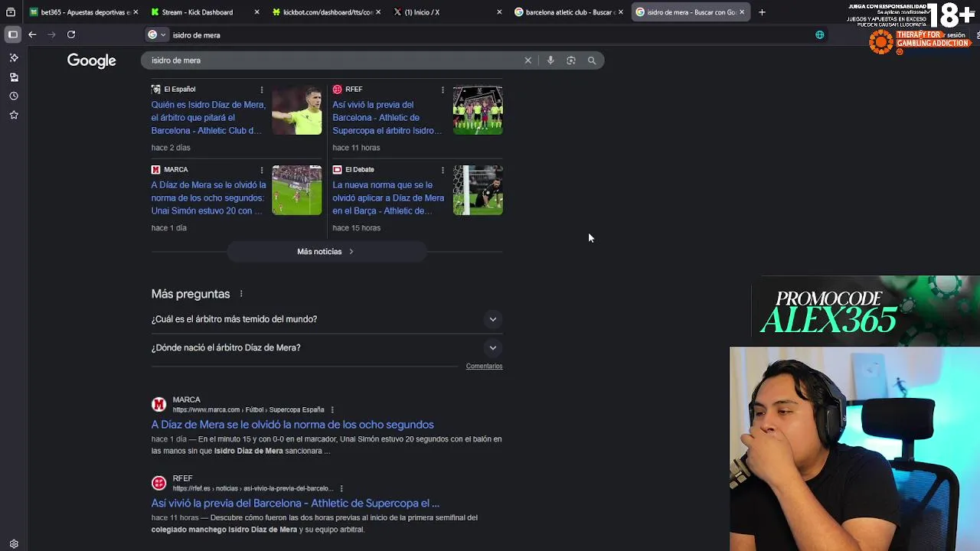Viewport: 980px width, 551px height.
Task: Switch to the kickbot.com dashboard tab
Action: (x=328, y=12)
